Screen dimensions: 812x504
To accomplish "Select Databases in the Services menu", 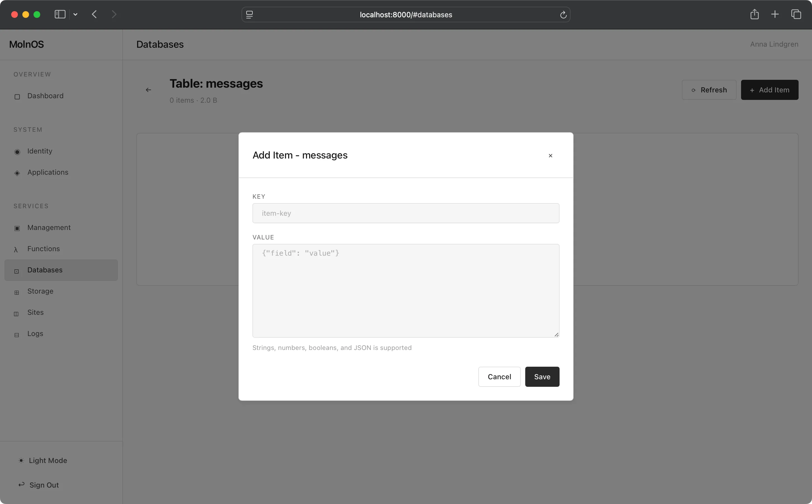I will coord(45,270).
